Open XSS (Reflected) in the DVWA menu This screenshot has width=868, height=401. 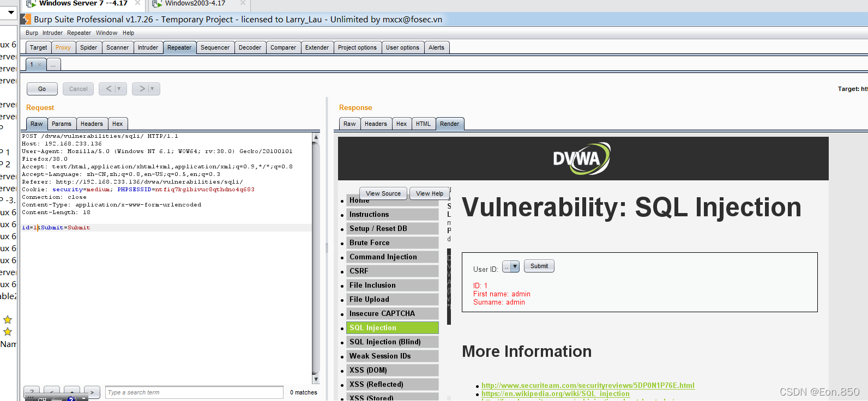(393, 385)
